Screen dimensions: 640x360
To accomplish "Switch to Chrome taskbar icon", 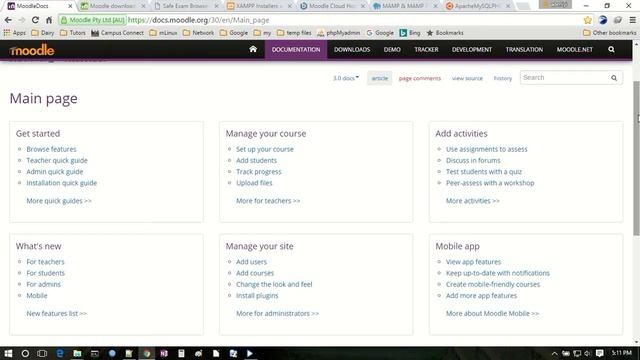I will point(147,353).
